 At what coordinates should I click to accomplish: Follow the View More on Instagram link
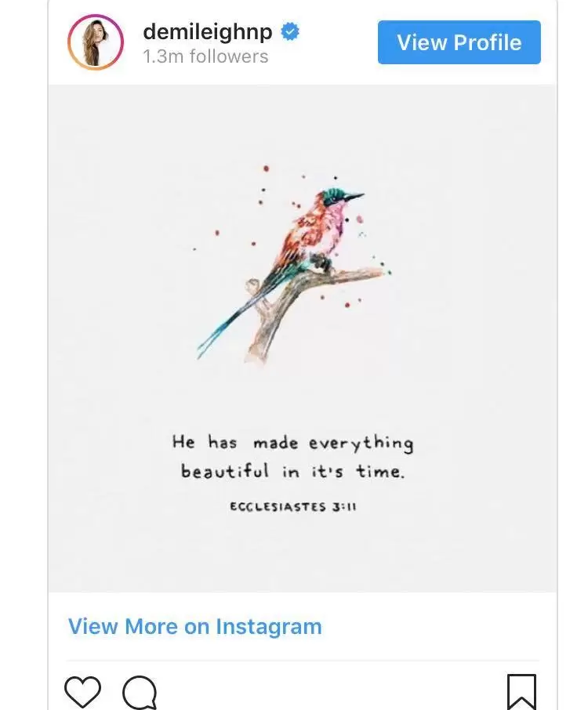click(194, 627)
